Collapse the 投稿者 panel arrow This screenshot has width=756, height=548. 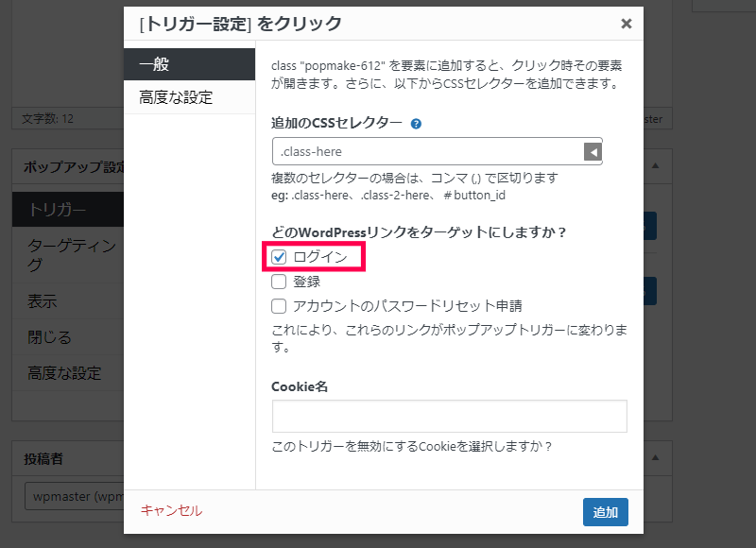coord(655,458)
